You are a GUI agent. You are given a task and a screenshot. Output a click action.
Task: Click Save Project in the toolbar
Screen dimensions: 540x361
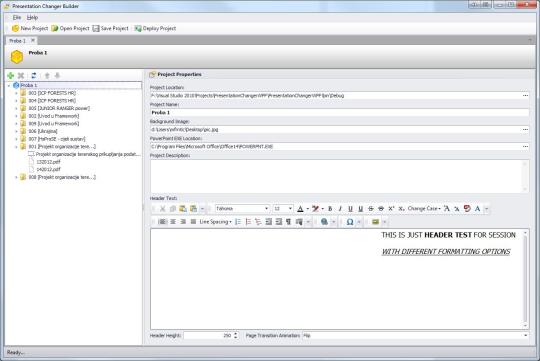tap(111, 28)
